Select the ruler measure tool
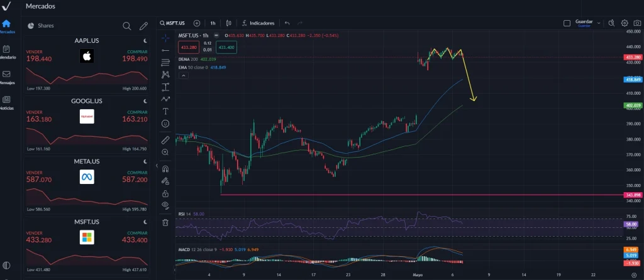Viewport: 644px width, 280px height. tap(165, 140)
